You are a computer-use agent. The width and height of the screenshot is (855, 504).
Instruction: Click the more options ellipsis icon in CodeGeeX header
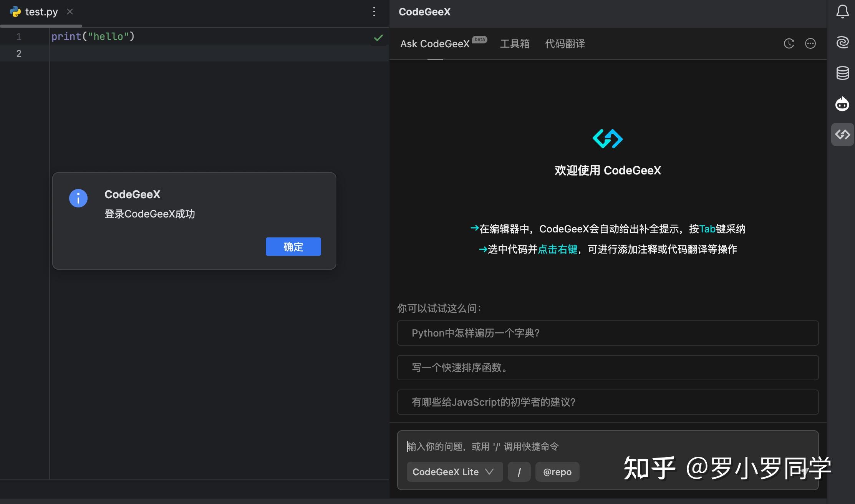click(810, 43)
